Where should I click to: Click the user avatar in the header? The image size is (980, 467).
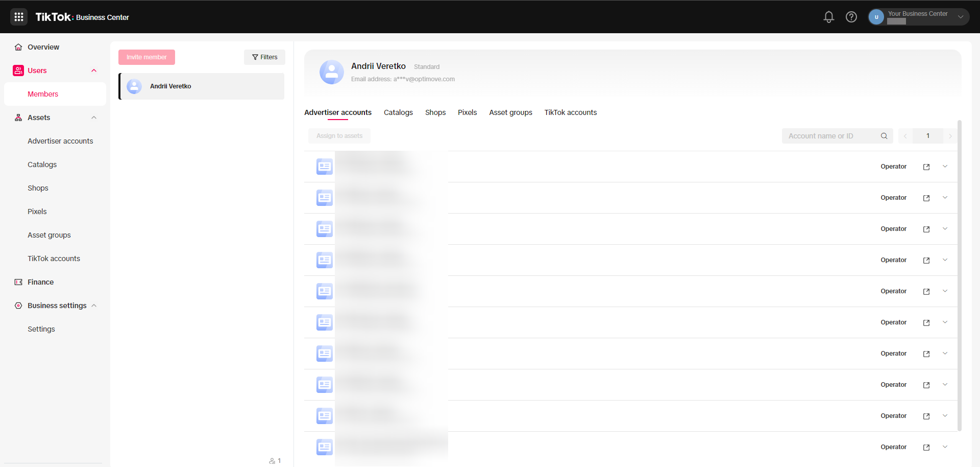coord(876,17)
